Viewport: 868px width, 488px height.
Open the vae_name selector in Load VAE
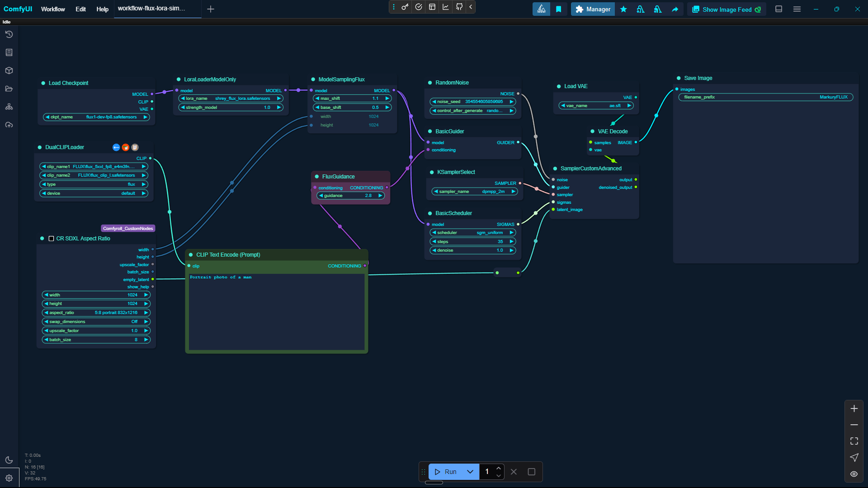(x=596, y=106)
